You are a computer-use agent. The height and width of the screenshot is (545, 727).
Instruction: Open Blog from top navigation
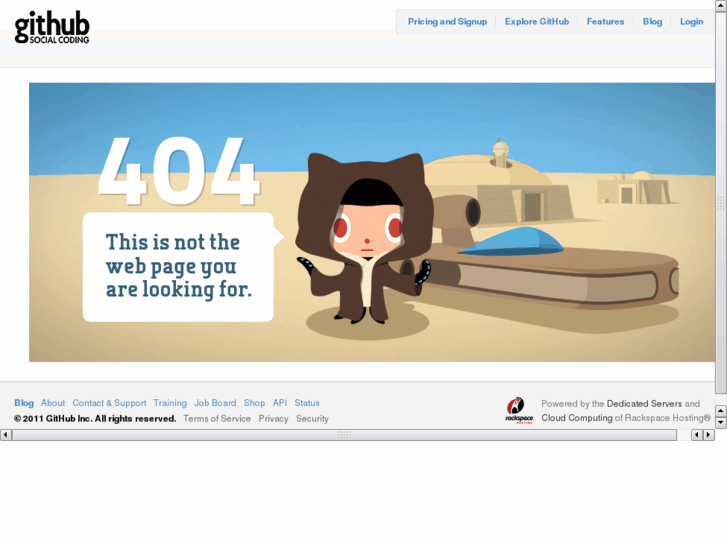coord(652,22)
